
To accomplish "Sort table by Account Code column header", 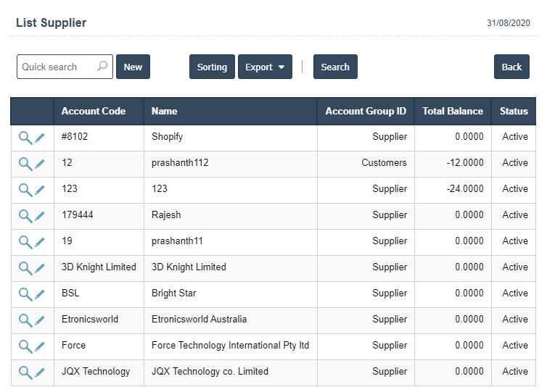I will pyautogui.click(x=93, y=111).
